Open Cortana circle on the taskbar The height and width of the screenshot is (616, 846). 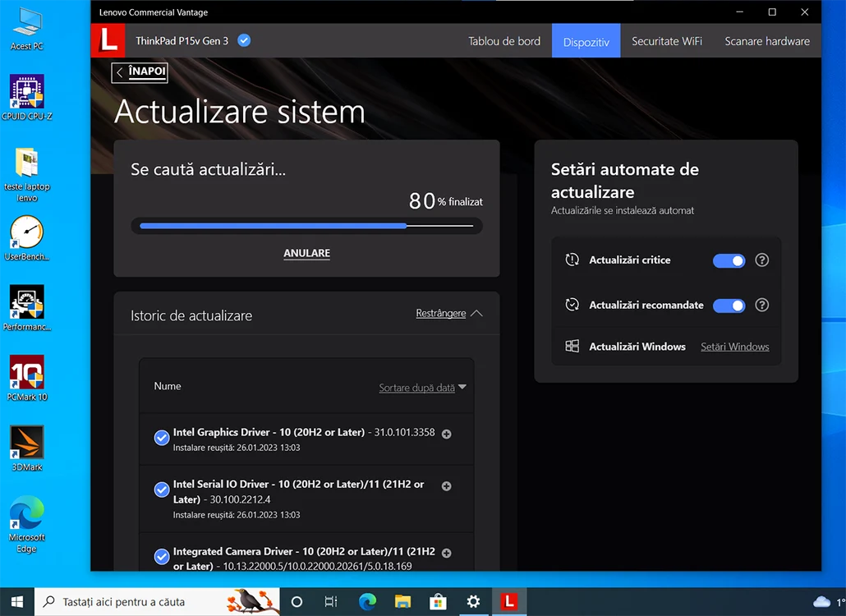(297, 601)
